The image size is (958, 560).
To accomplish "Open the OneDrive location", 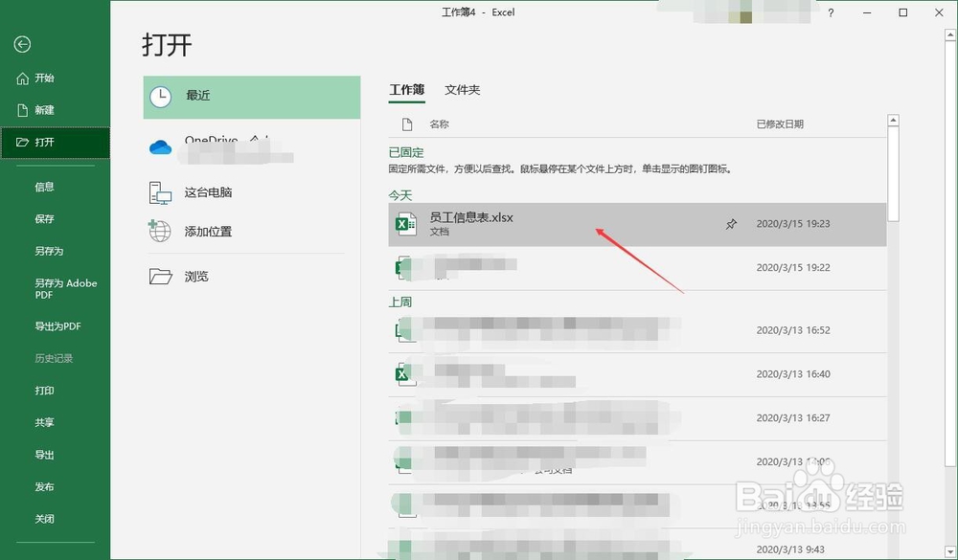I will [252, 147].
